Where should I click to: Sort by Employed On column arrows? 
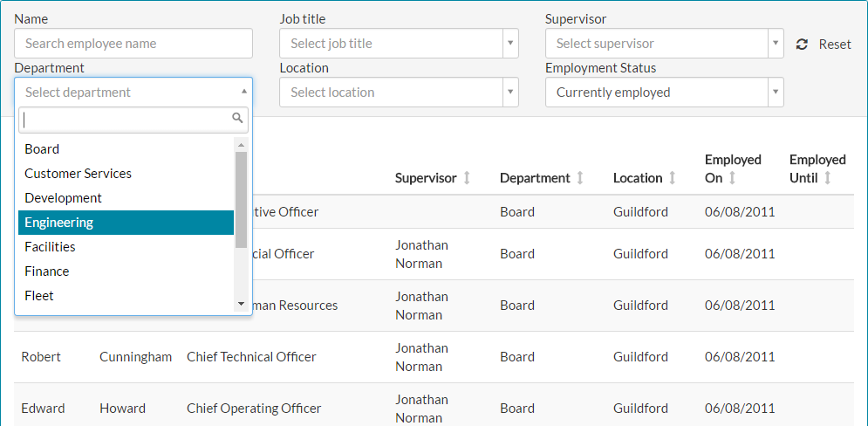pyautogui.click(x=732, y=178)
